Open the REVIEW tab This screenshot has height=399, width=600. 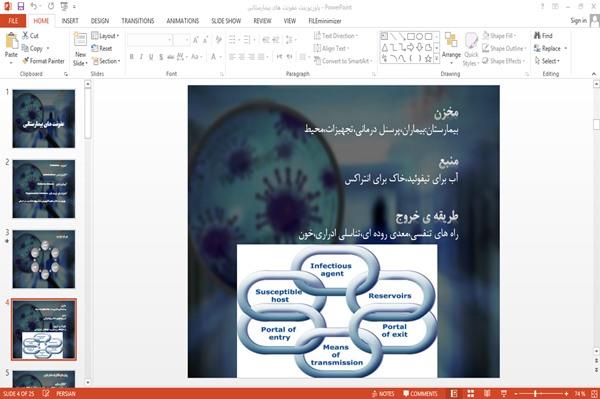tap(262, 21)
